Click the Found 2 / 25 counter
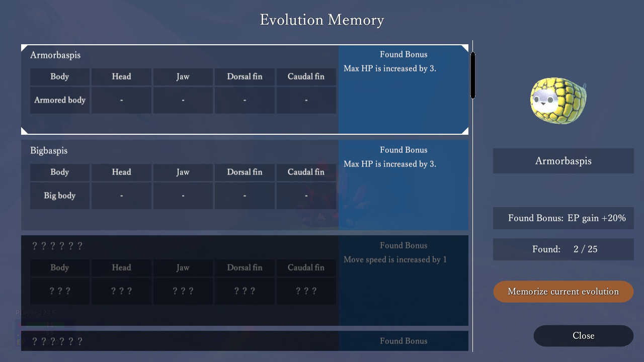 [x=563, y=249]
